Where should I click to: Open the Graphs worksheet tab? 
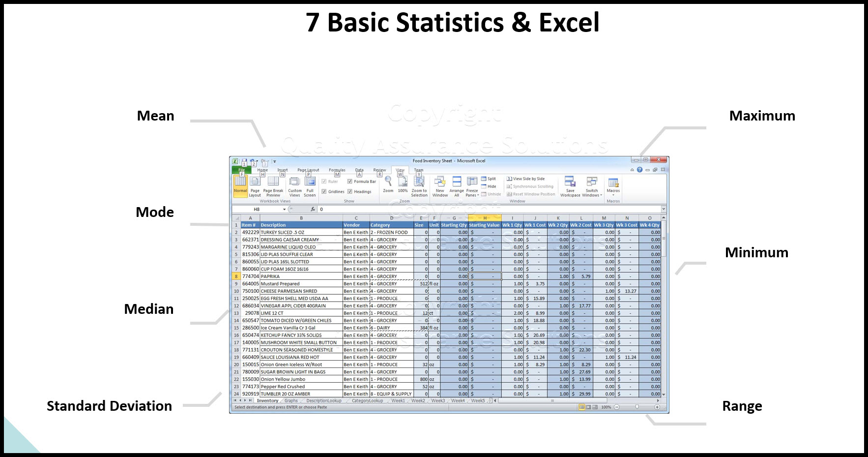[x=291, y=400]
